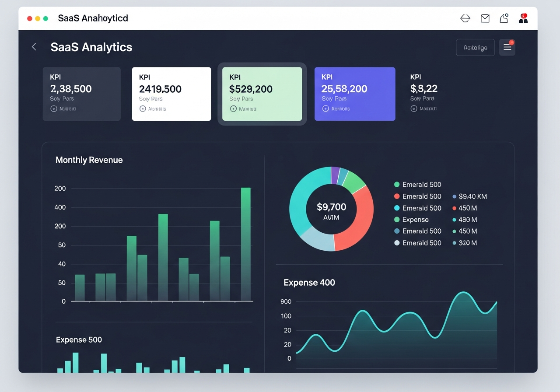Click the Expense legend label
560x392 pixels.
(x=415, y=220)
